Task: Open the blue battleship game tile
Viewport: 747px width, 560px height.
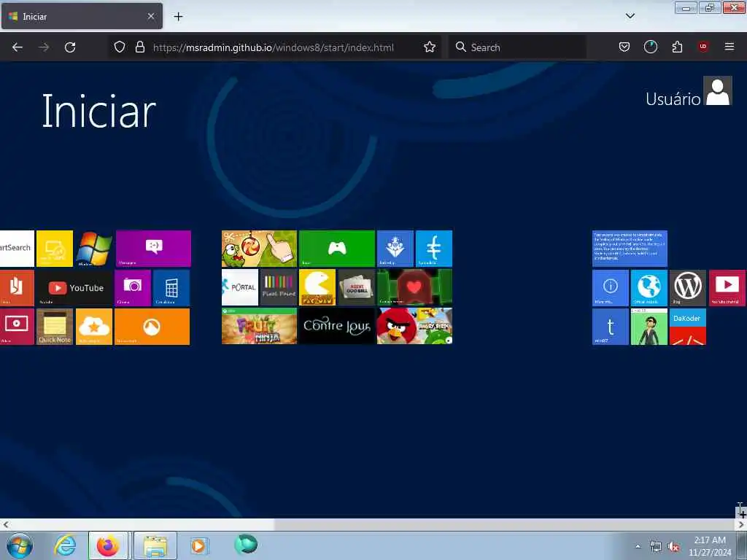Action: click(x=395, y=249)
